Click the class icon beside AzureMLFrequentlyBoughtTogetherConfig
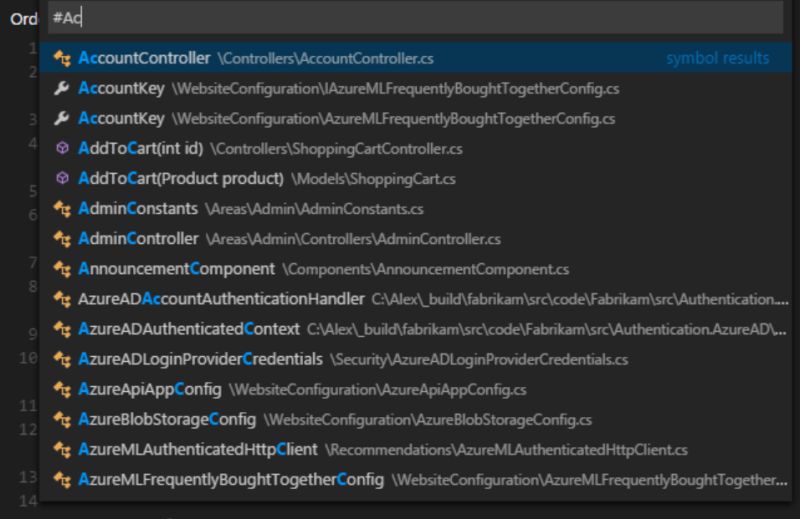The width and height of the screenshot is (800, 519). tap(62, 480)
